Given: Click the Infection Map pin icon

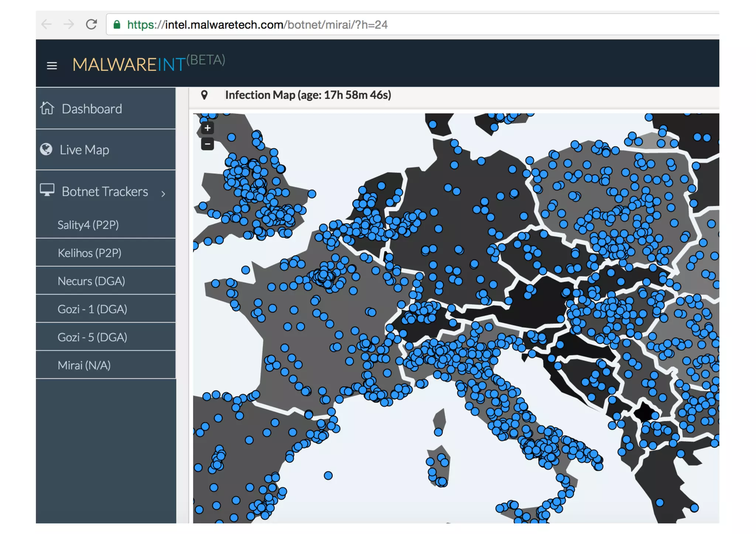Looking at the screenshot, I should coord(204,95).
